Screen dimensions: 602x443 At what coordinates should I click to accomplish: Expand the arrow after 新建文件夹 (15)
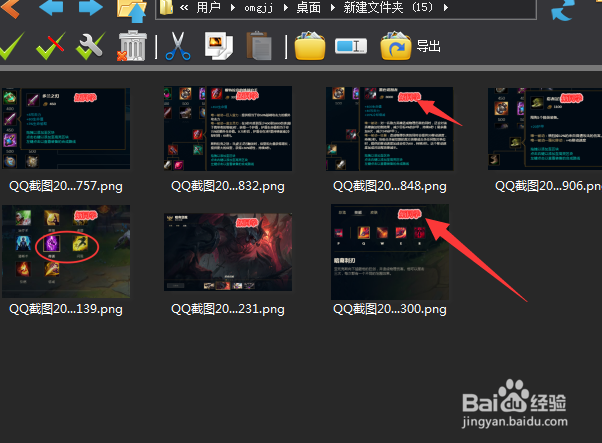point(445,7)
